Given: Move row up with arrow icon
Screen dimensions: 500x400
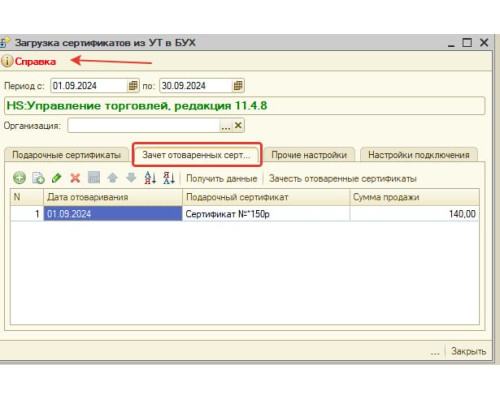Looking at the screenshot, I should tap(113, 178).
